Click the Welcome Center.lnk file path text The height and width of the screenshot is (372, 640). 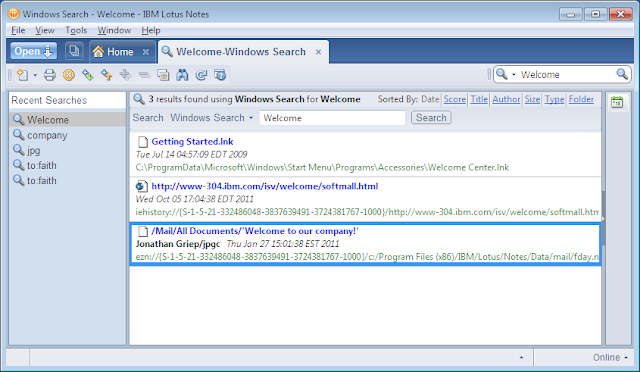pos(322,167)
